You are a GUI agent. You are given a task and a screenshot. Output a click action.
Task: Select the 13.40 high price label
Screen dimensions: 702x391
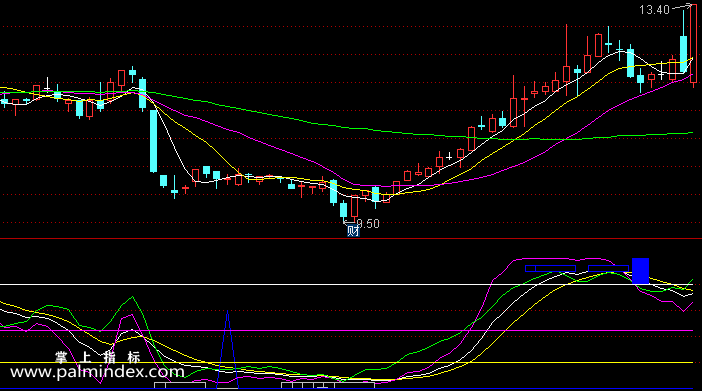654,9
